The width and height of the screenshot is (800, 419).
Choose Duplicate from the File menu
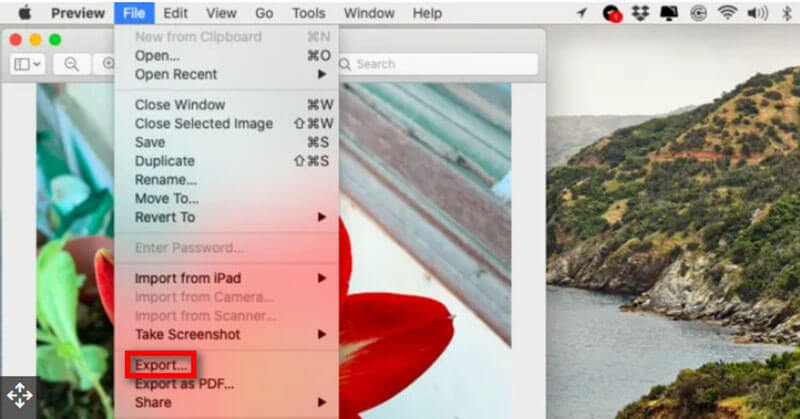click(165, 161)
